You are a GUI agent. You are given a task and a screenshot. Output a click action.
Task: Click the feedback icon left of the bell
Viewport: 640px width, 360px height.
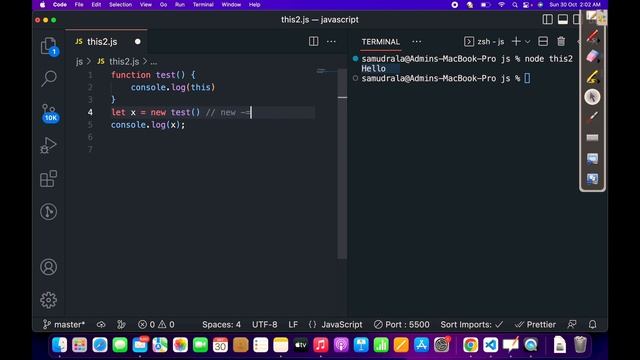click(x=572, y=324)
